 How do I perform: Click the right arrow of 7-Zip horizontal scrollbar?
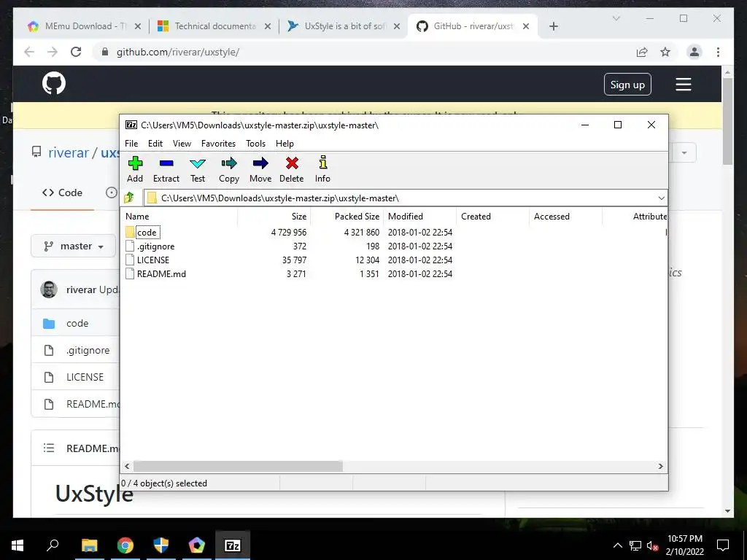coord(660,466)
